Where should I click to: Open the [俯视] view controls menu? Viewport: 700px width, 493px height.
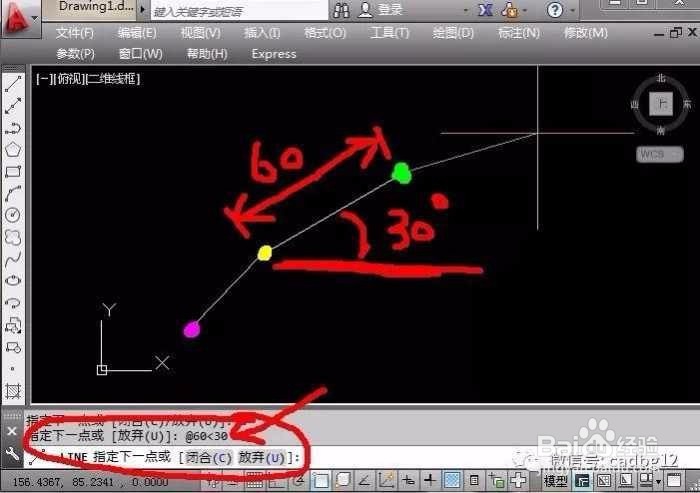(x=69, y=79)
